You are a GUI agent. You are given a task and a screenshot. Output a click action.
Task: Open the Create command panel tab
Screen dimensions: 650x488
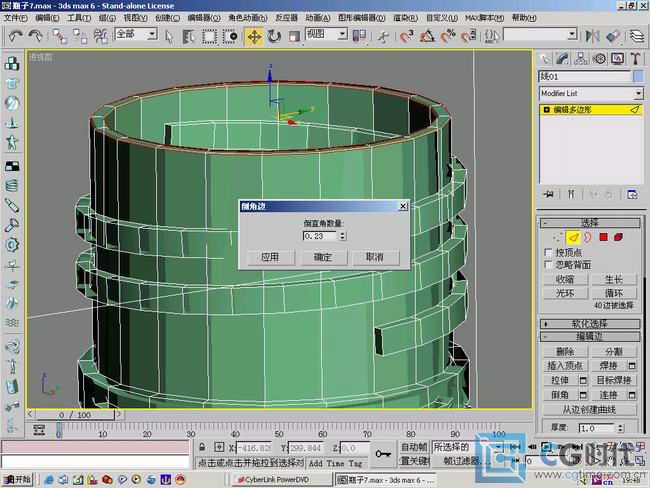(544, 59)
